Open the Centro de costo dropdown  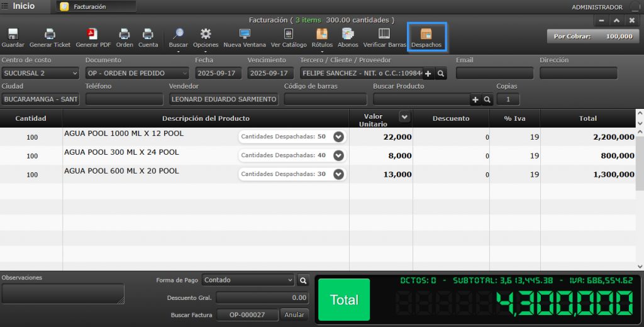tap(40, 73)
